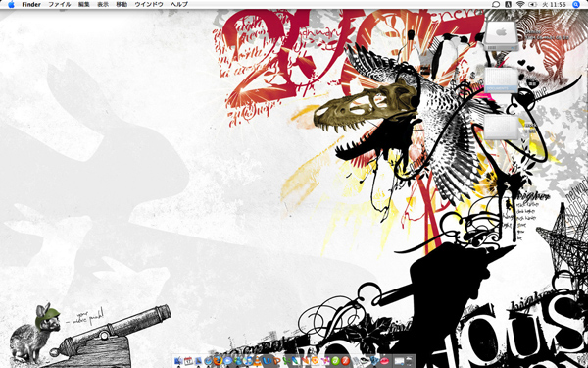Click the pink star Dock icon

tap(325, 361)
